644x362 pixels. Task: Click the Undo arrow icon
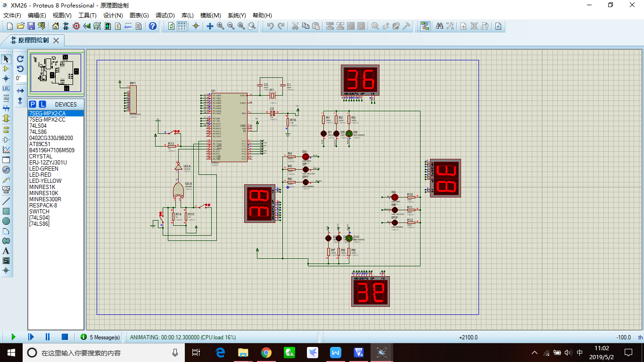[x=271, y=26]
